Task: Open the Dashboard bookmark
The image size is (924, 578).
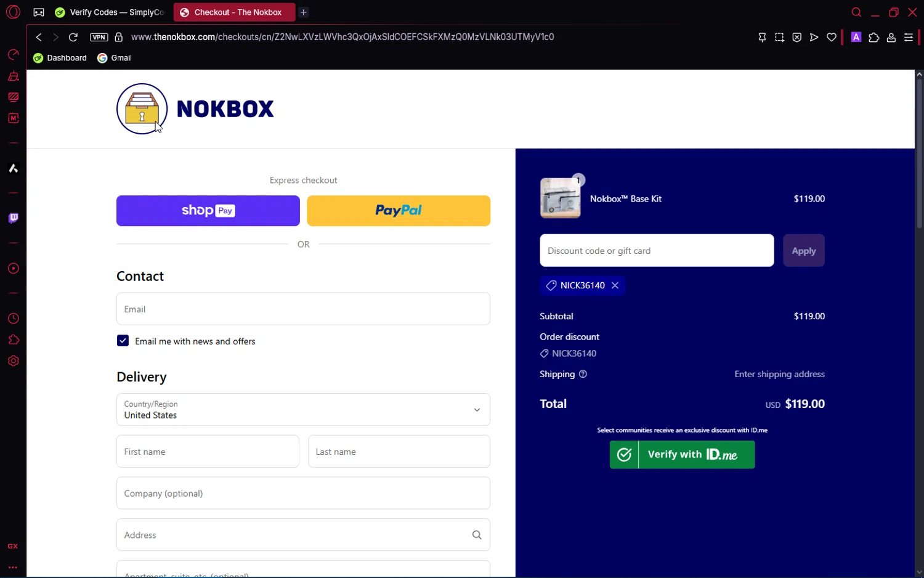Action: pyautogui.click(x=60, y=58)
